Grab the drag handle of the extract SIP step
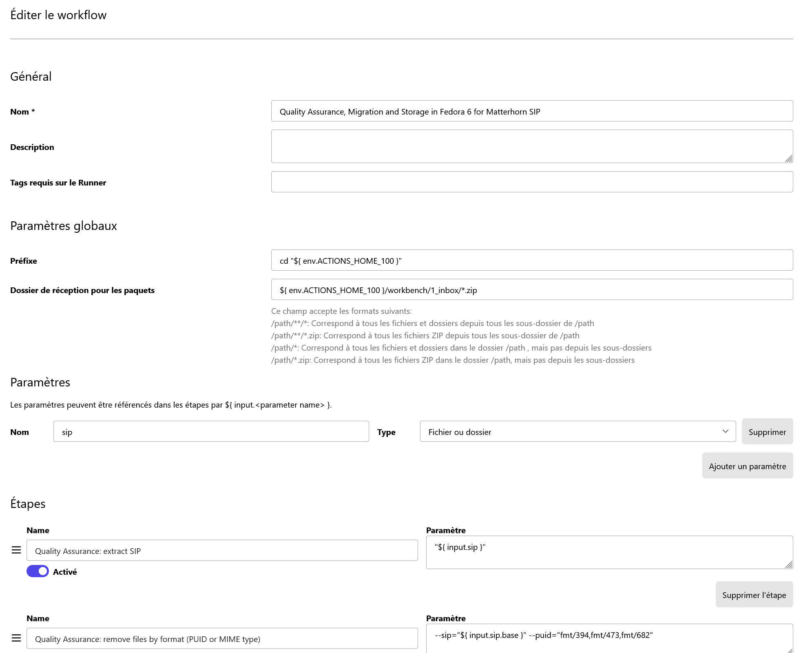This screenshot has height=653, width=812. click(x=16, y=549)
